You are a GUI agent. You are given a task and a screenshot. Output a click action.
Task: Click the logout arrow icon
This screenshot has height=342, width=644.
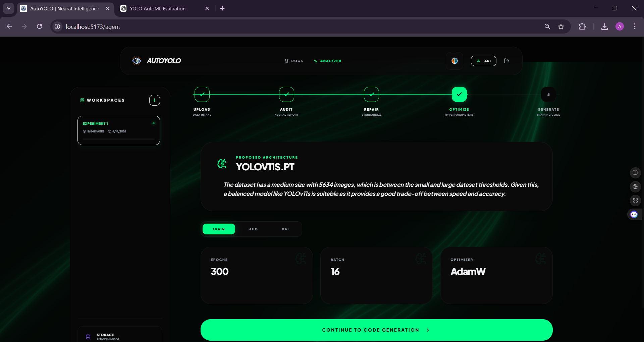tap(506, 61)
